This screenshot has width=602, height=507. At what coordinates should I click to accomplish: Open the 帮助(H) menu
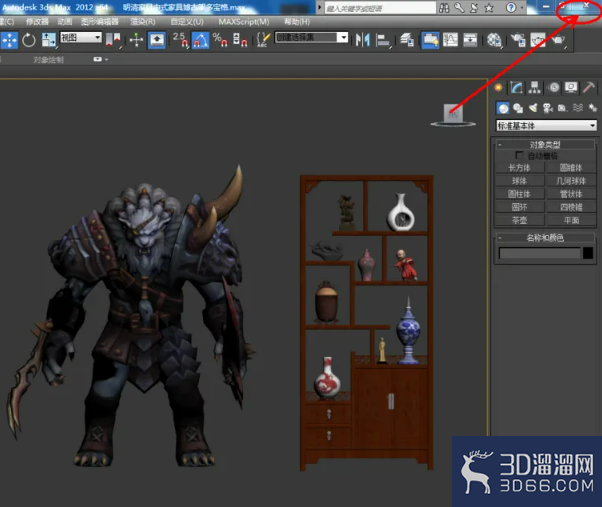click(x=297, y=21)
